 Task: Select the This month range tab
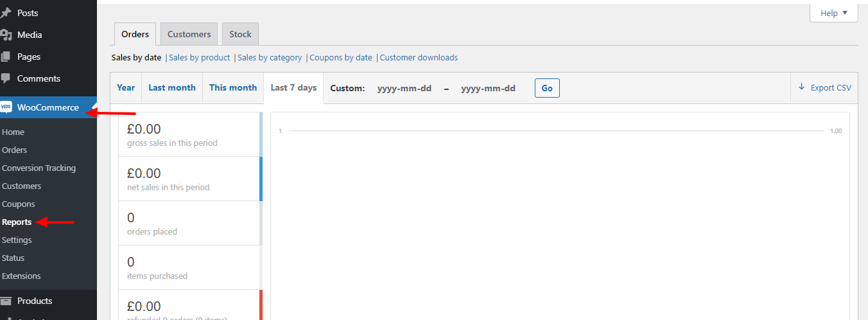click(233, 87)
